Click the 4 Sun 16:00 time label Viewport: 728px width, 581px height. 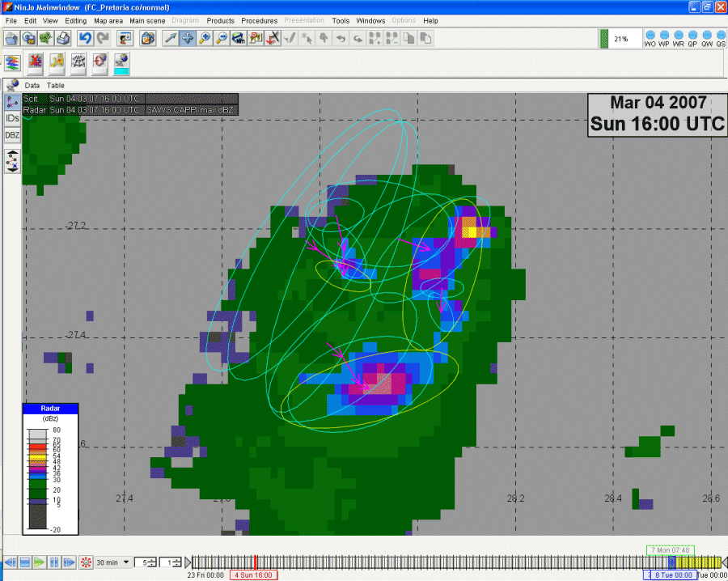click(x=253, y=575)
